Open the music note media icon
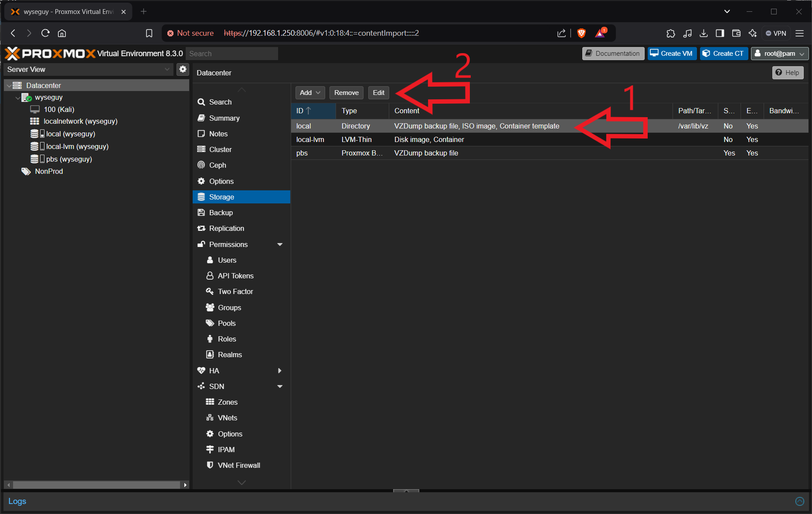The height and width of the screenshot is (514, 812). (687, 33)
